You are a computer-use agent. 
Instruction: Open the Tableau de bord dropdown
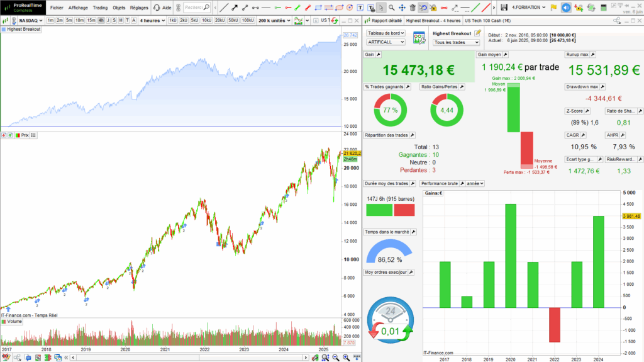coord(386,33)
